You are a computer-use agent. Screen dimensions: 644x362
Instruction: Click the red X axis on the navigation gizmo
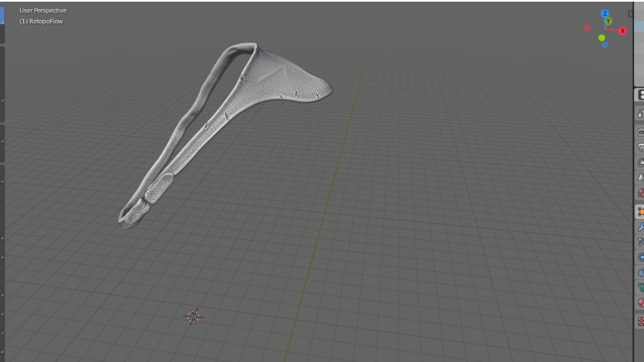(x=622, y=31)
